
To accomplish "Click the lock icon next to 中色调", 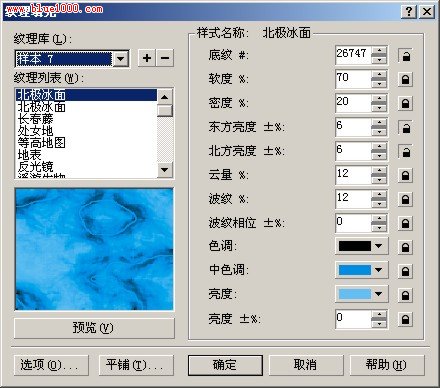I will click(x=405, y=271).
